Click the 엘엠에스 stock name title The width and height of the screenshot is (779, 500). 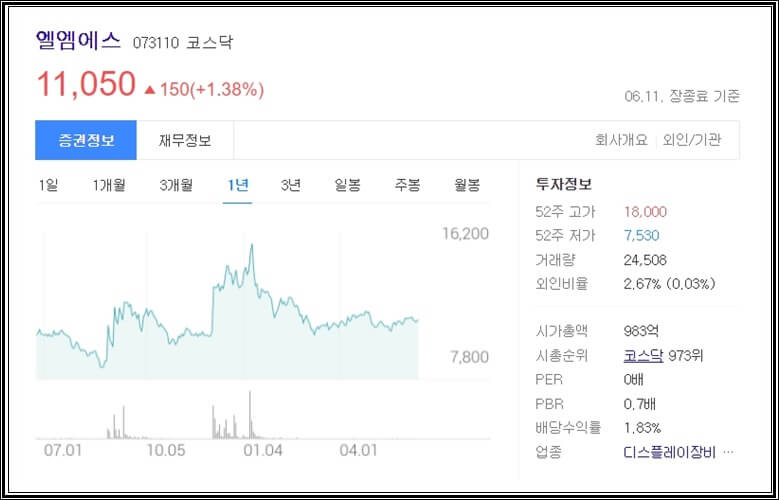(78, 40)
